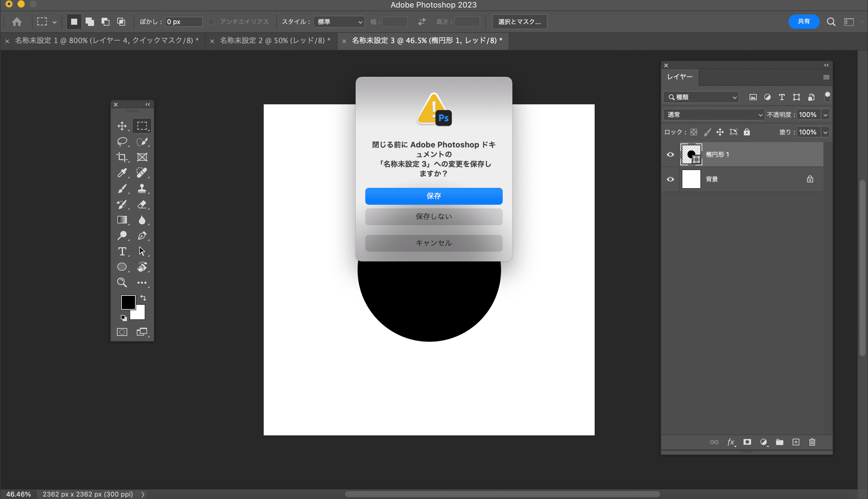
Task: Expand the 不透明度 opacity arrow
Action: (826, 115)
